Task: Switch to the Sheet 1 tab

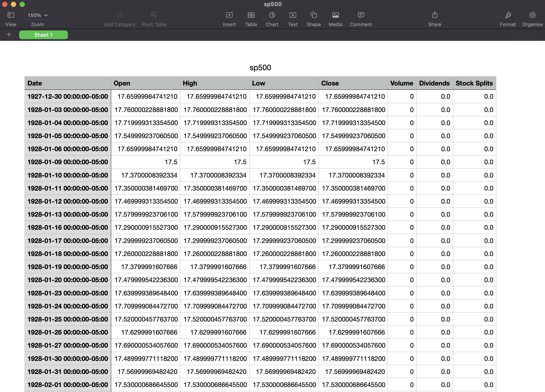Action: (44, 35)
